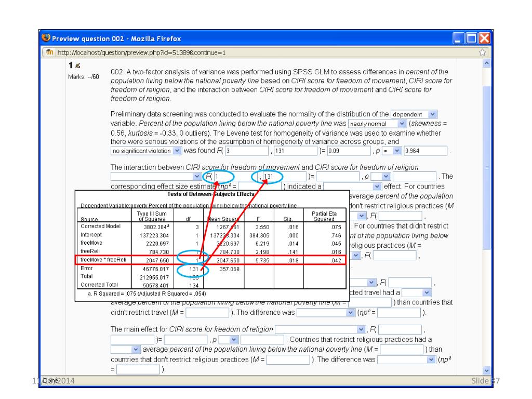Click the interaction second df field with 131
The image size is (532, 399).
coord(284,177)
